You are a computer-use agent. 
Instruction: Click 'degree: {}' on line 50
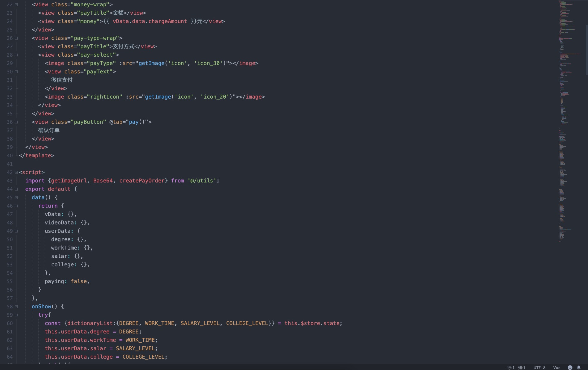(67, 239)
